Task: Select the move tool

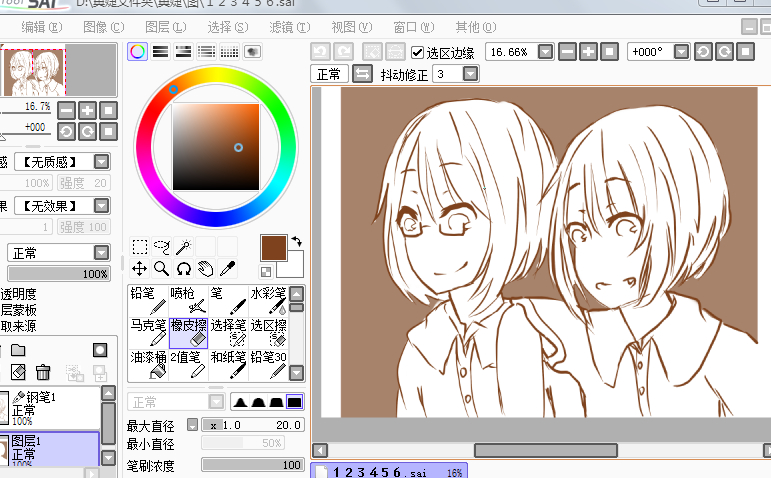Action: pos(140,269)
